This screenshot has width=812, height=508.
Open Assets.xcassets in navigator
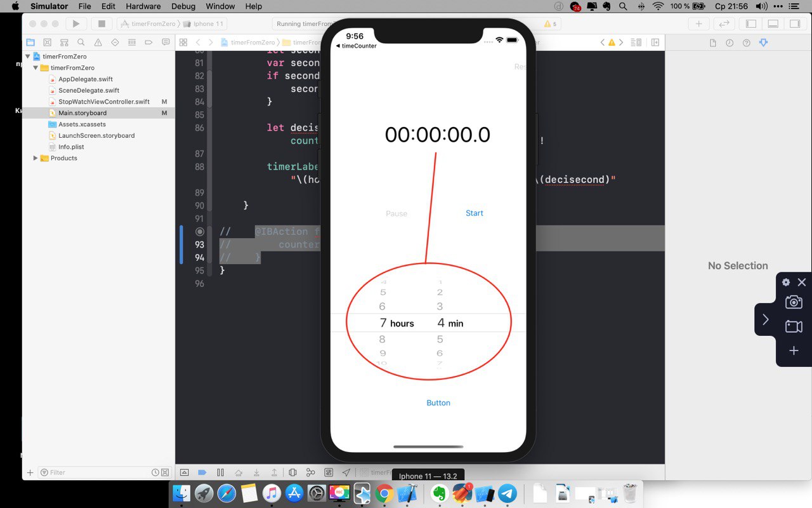[82, 124]
